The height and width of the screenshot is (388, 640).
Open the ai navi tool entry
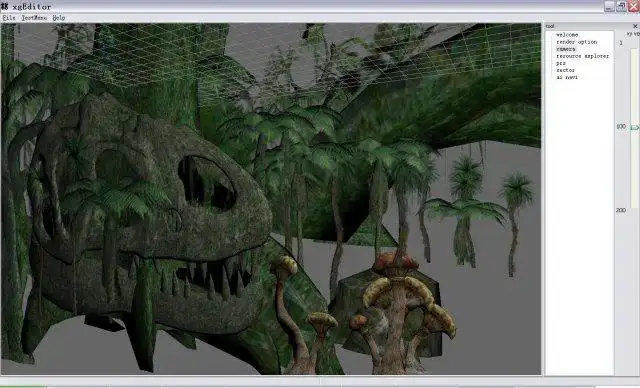coord(567,77)
